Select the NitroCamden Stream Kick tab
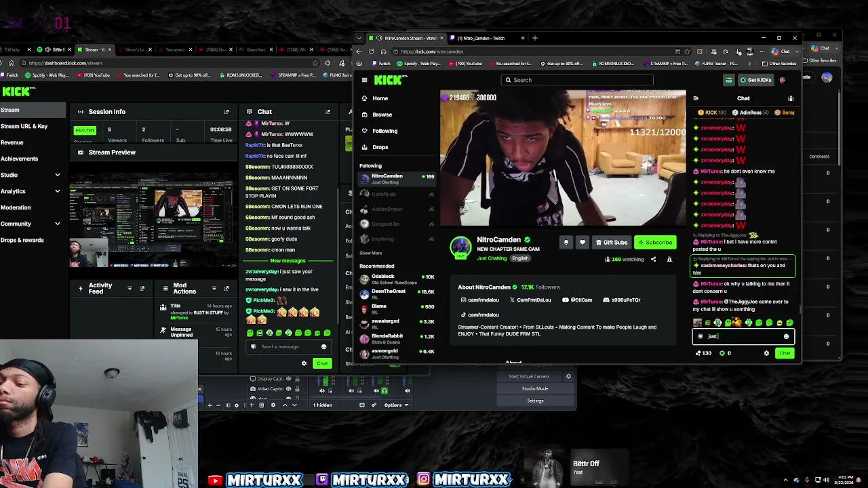This screenshot has width=868, height=488. tap(406, 38)
